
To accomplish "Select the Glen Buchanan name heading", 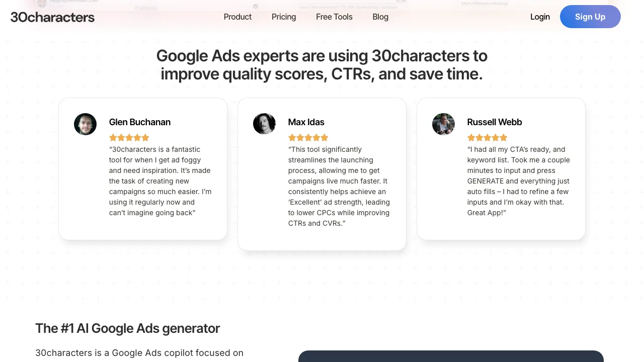I will tap(140, 122).
